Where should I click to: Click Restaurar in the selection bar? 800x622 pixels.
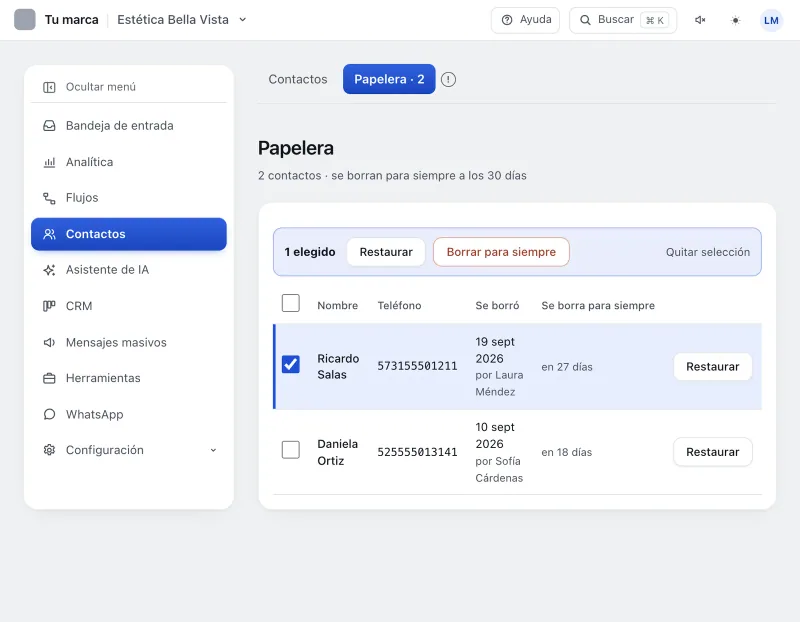point(386,252)
